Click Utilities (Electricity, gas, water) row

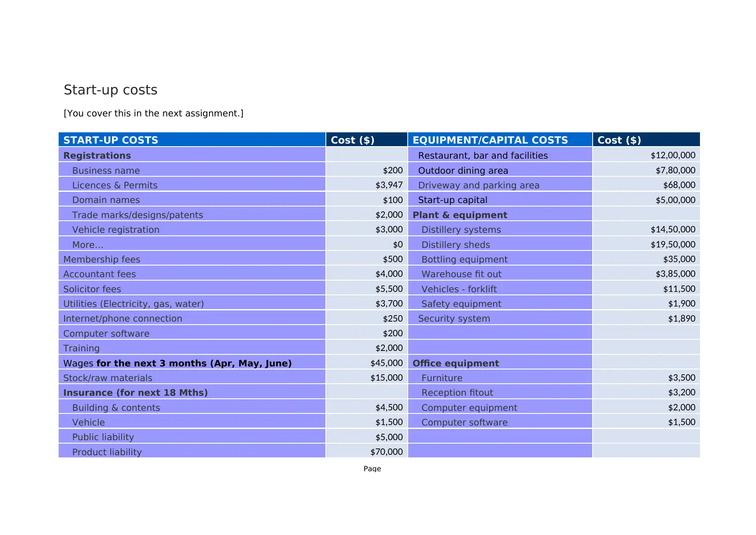point(134,304)
